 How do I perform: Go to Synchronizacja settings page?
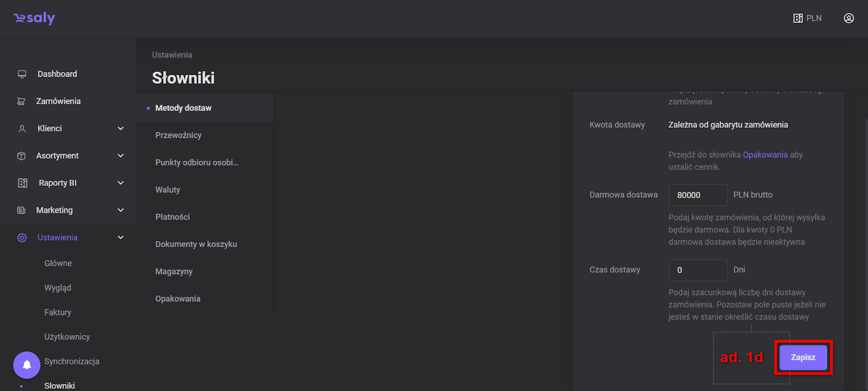point(72,361)
